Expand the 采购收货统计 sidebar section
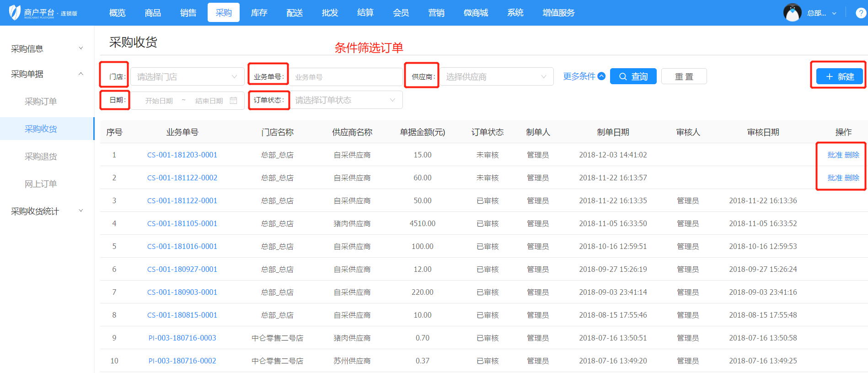Viewport: 868px width, 373px height. tap(47, 211)
